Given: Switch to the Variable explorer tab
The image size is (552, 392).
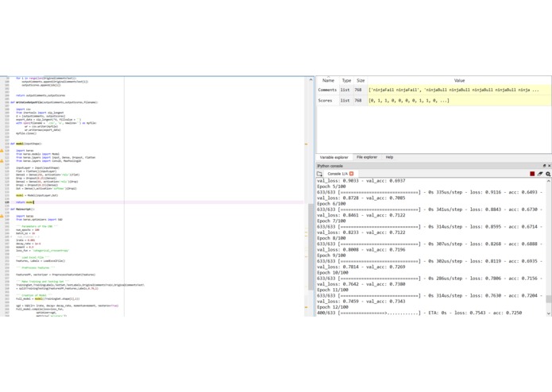Looking at the screenshot, I should (x=334, y=157).
